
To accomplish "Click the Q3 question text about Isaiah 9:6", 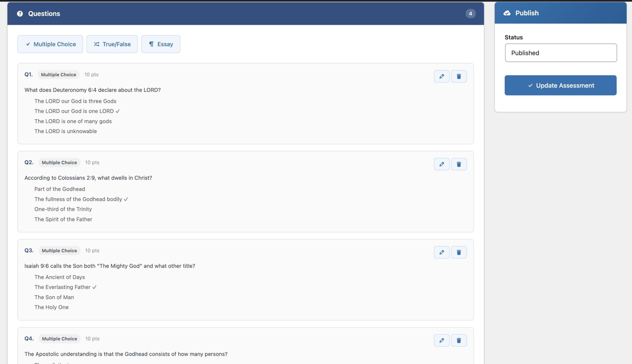I will pyautogui.click(x=110, y=266).
